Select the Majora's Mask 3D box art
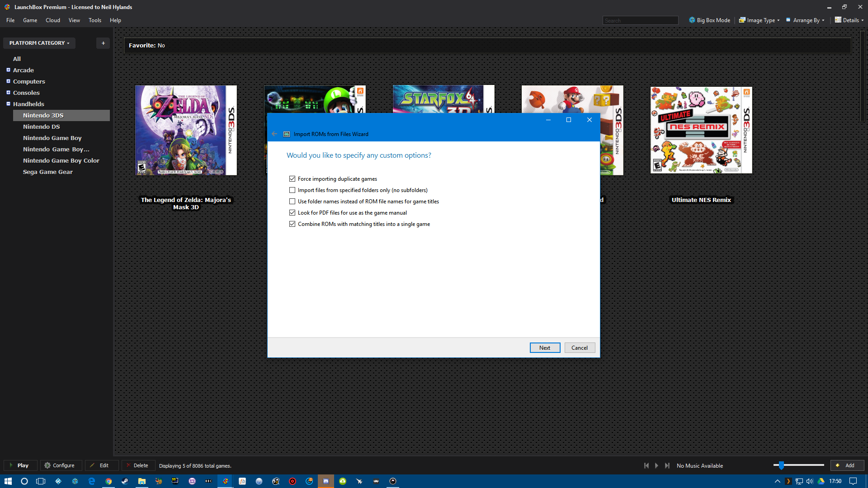 pyautogui.click(x=186, y=130)
